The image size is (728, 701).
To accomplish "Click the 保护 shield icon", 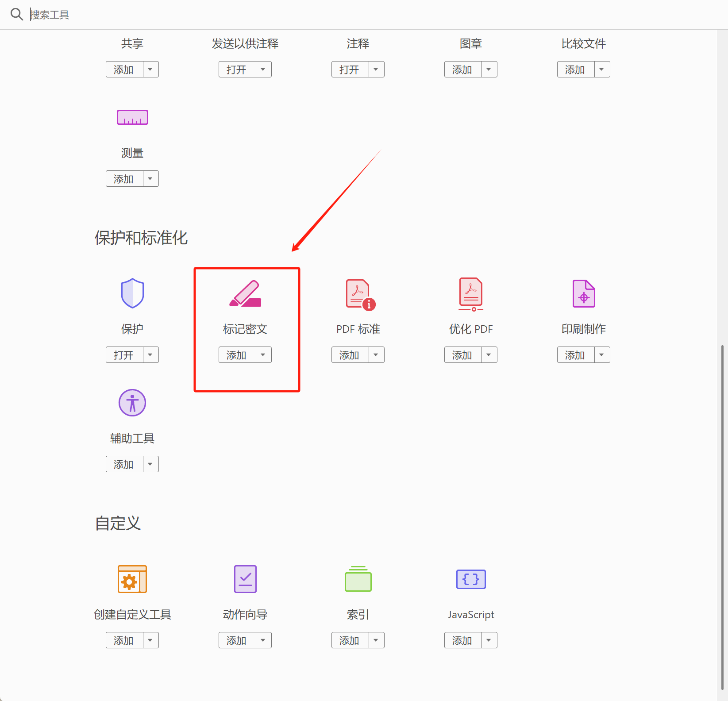I will pyautogui.click(x=132, y=293).
